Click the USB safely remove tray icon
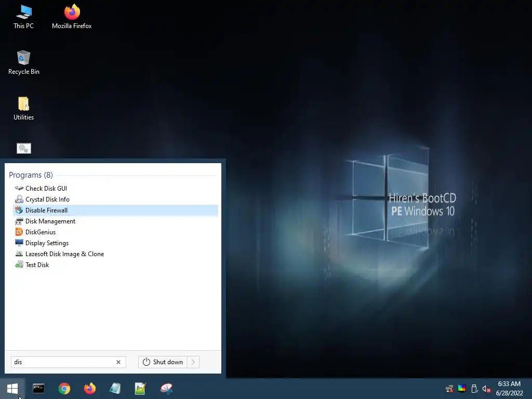This screenshot has width=532, height=399. [474, 389]
